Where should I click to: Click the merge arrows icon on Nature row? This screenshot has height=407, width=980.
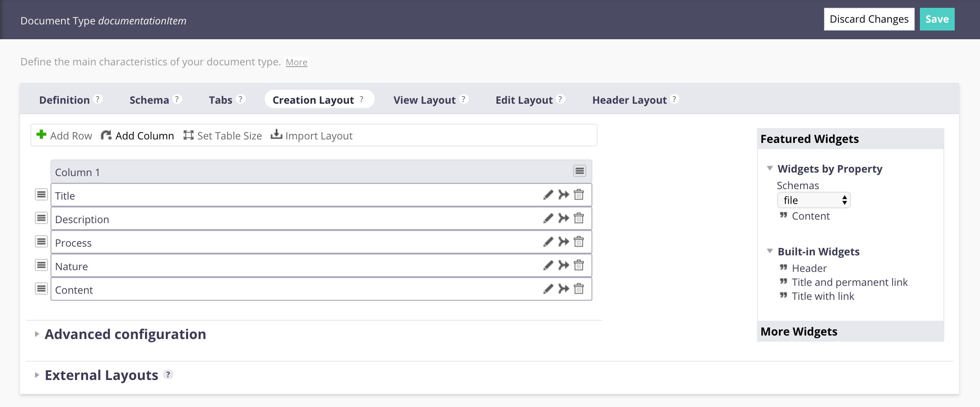click(x=564, y=265)
